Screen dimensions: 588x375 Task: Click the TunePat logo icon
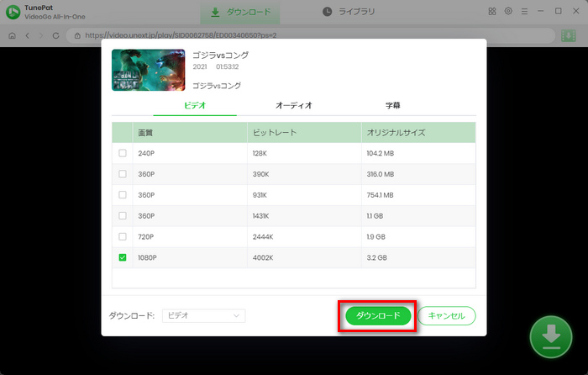pos(13,12)
